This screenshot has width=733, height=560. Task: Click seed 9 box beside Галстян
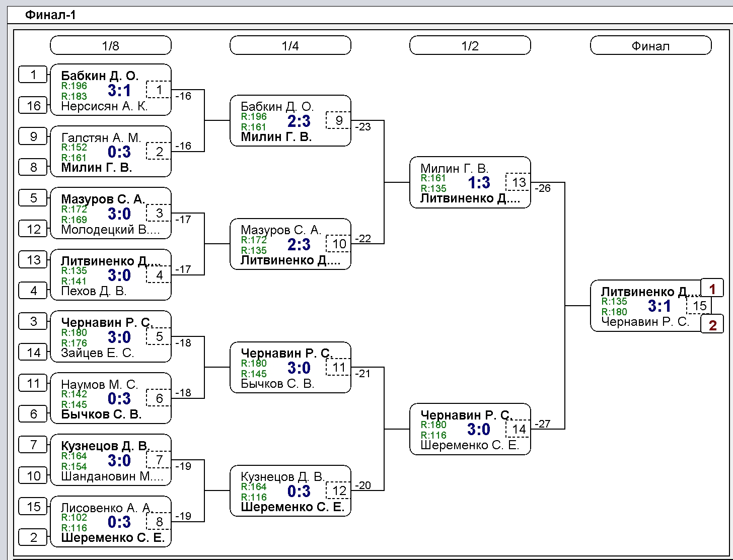click(33, 136)
